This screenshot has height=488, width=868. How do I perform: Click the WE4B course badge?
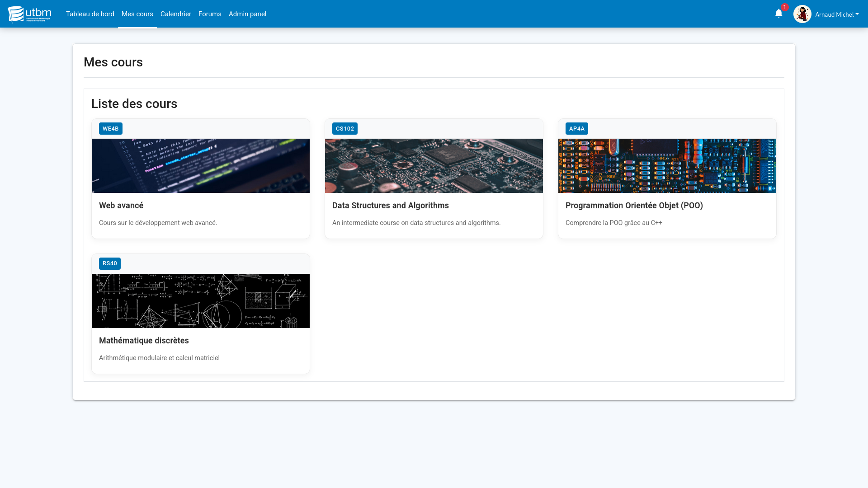(x=110, y=129)
